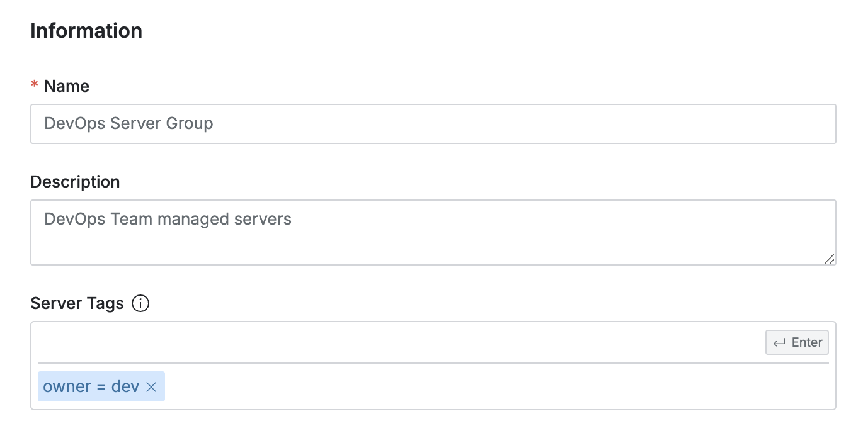
Task: Click the Name field label
Action: click(x=67, y=86)
